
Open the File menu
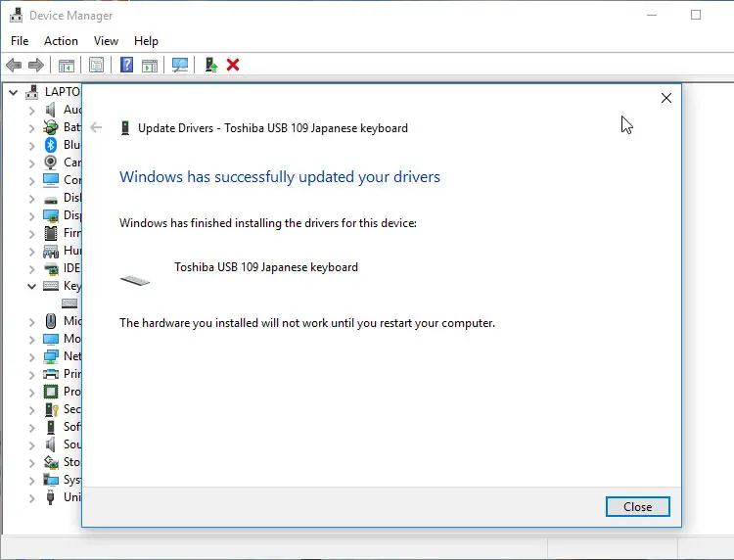20,41
